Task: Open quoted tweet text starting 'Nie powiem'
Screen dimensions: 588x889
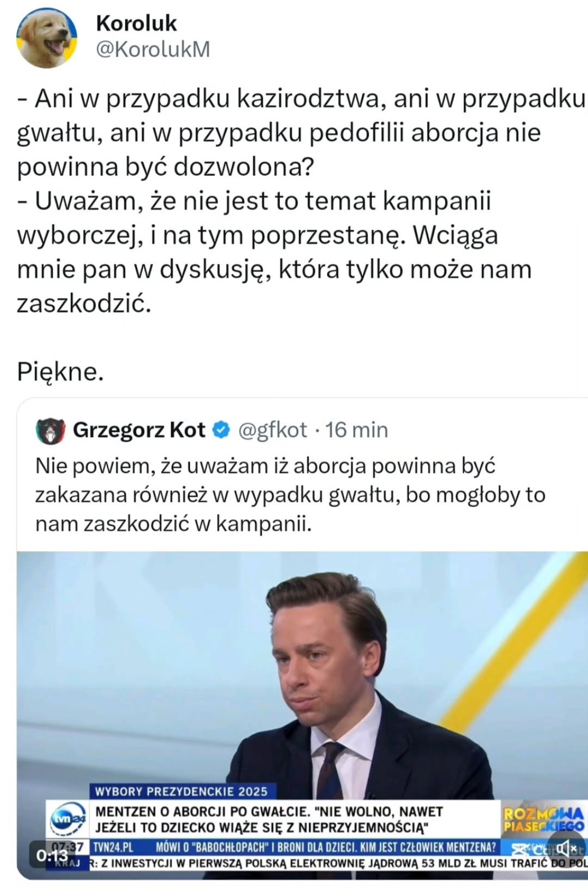Action: click(x=290, y=495)
